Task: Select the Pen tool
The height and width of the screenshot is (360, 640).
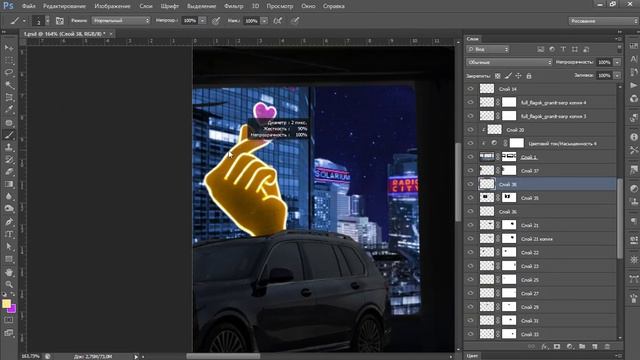Action: 9,222
